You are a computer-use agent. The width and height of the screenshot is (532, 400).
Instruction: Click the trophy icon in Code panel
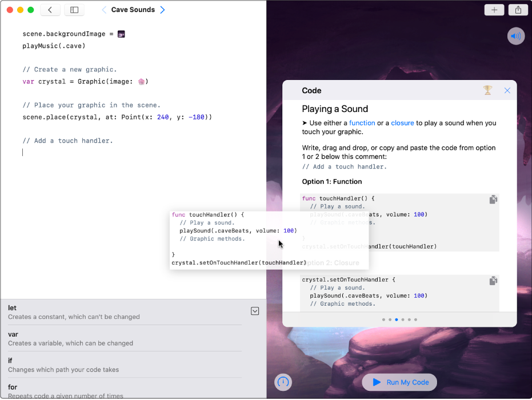point(487,90)
